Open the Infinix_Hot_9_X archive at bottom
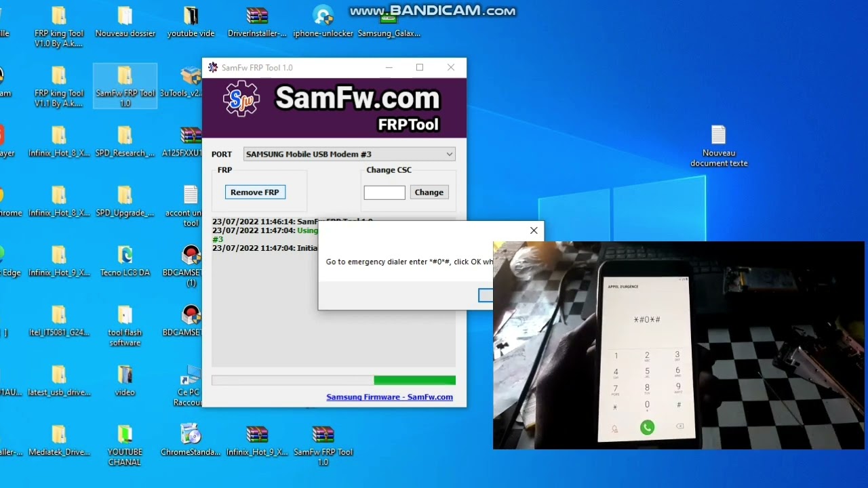The image size is (868, 488). click(257, 440)
